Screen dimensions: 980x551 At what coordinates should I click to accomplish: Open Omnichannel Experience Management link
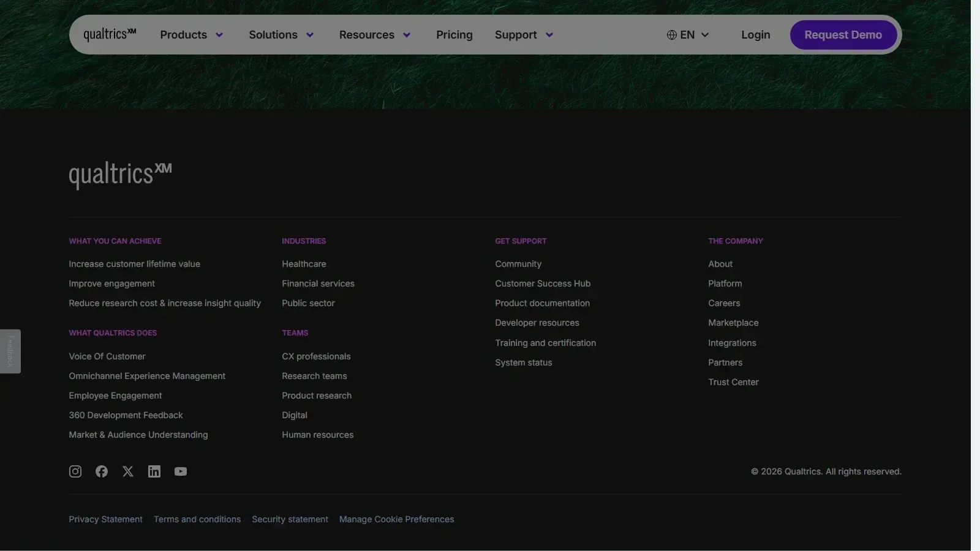pos(147,376)
